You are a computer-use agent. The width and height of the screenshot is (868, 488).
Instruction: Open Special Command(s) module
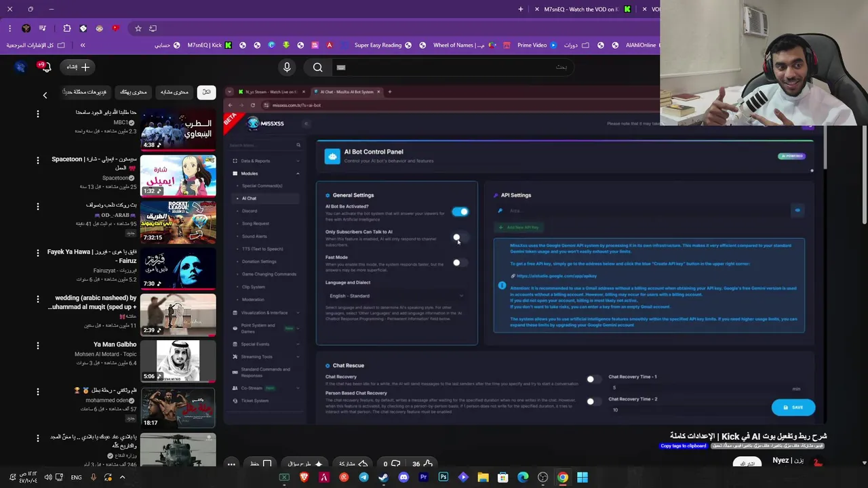(x=262, y=186)
